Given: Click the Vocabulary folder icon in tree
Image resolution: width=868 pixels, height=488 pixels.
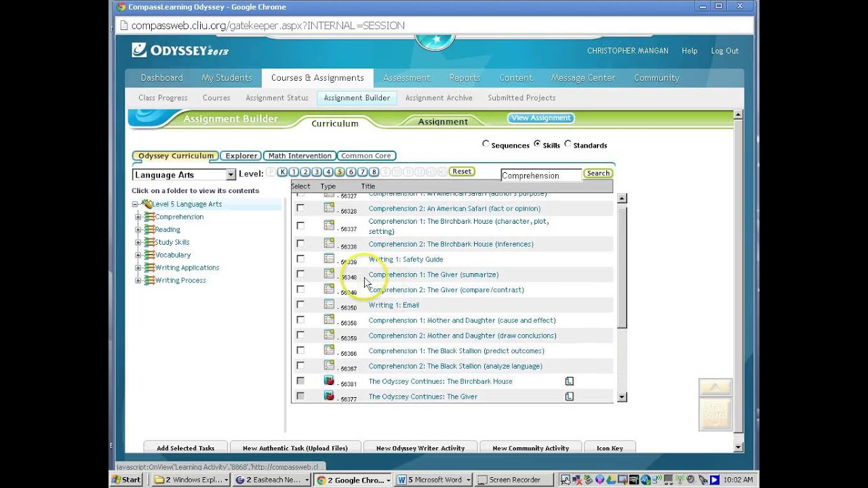Looking at the screenshot, I should tap(149, 255).
